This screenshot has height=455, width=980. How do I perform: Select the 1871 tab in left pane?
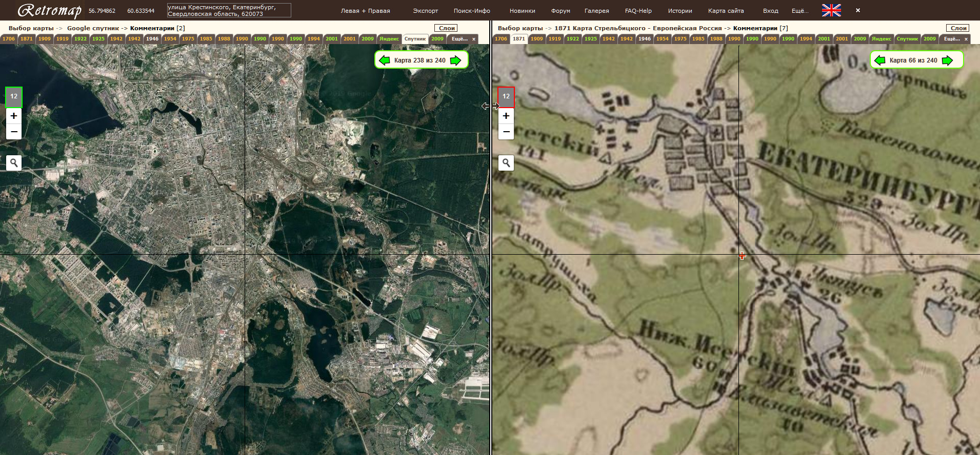pyautogui.click(x=27, y=39)
